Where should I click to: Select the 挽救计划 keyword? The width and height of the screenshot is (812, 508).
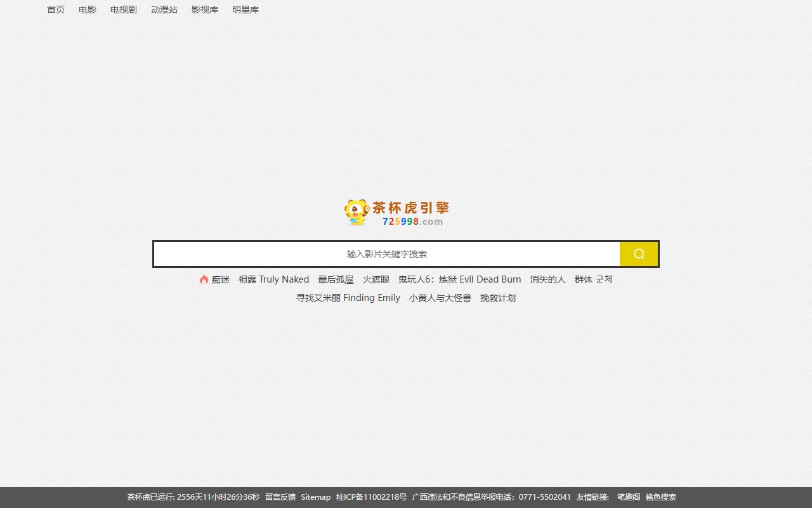(x=498, y=298)
